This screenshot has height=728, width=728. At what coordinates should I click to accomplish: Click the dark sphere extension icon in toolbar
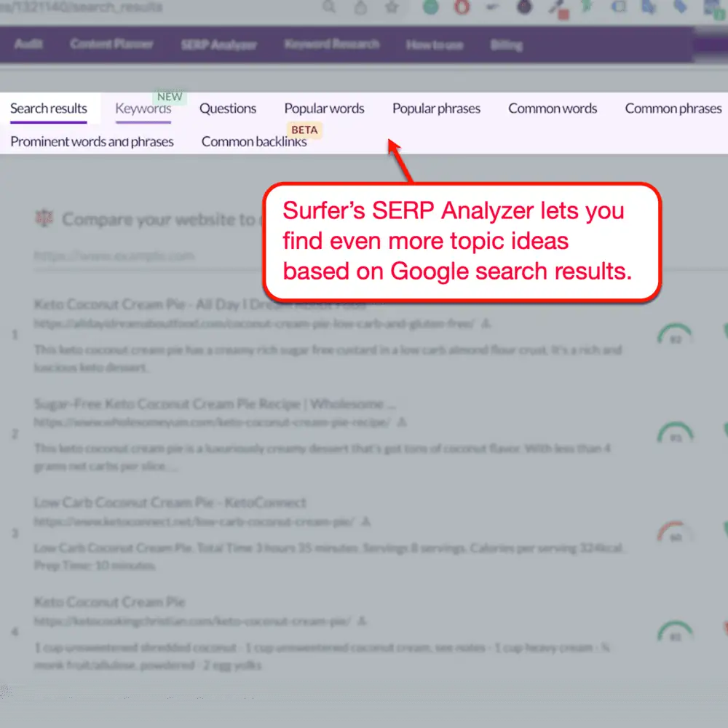(x=525, y=7)
